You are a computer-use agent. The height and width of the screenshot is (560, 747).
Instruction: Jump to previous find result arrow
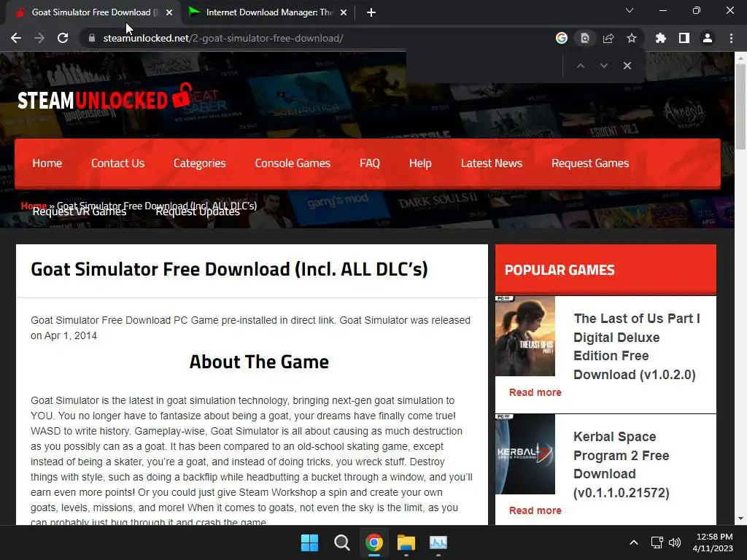(x=580, y=66)
